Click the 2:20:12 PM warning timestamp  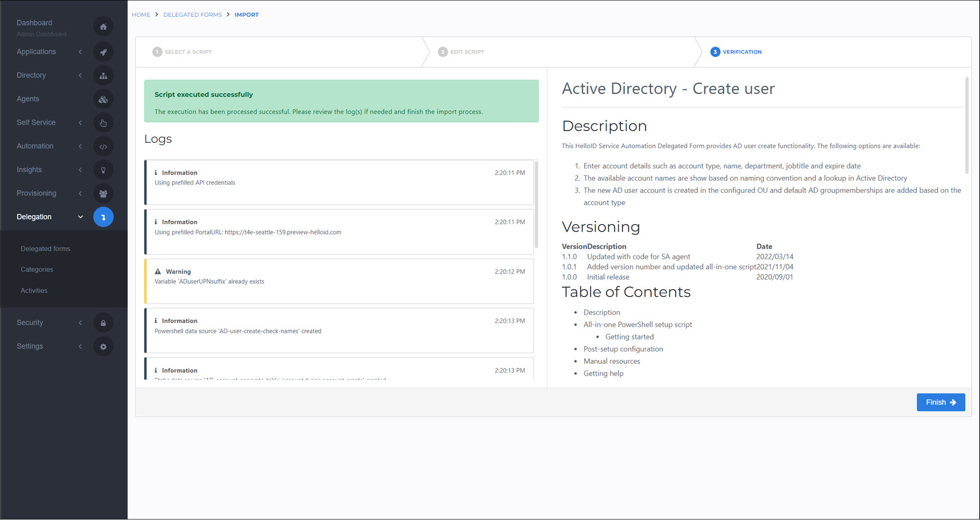click(x=509, y=271)
